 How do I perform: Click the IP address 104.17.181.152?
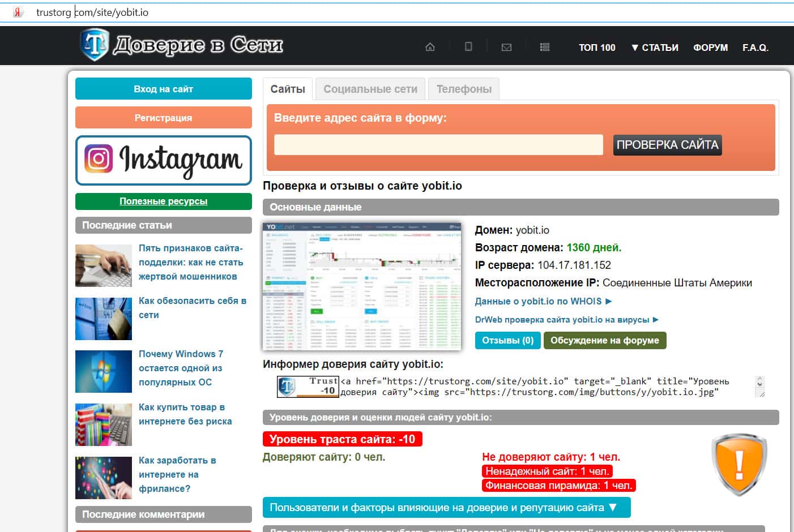tap(574, 265)
